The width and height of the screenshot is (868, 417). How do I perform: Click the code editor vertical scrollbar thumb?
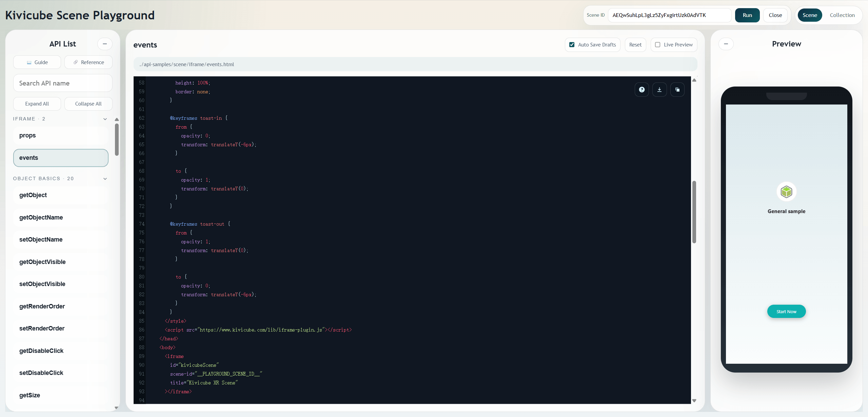coord(694,212)
